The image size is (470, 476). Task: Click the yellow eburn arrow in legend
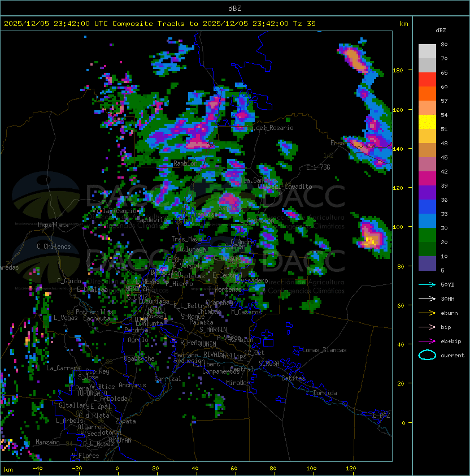click(x=427, y=313)
